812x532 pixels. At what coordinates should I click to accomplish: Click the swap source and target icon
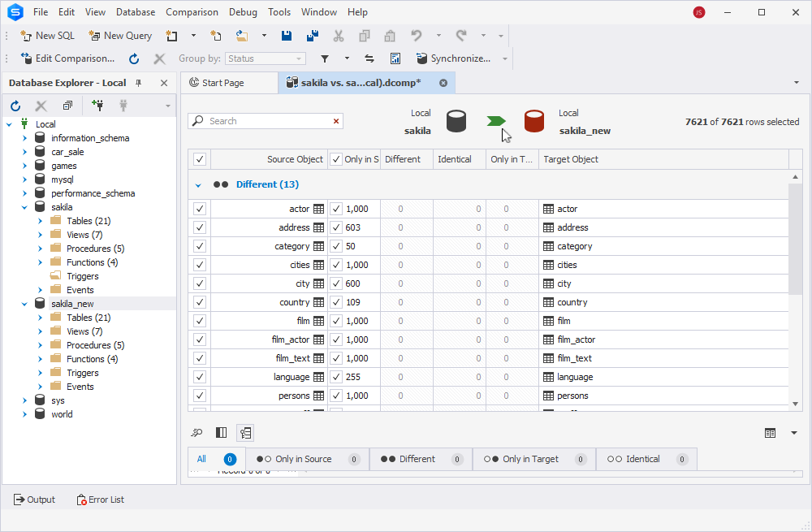click(x=369, y=58)
